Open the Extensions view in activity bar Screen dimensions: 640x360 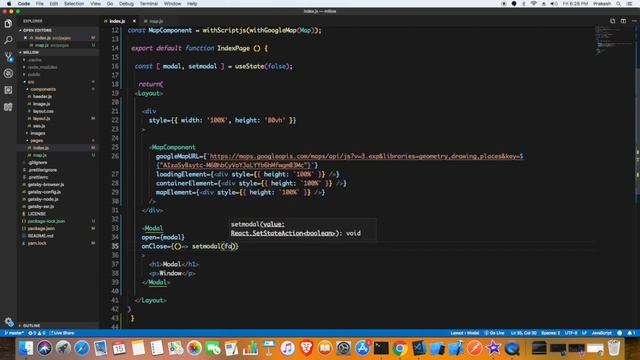(8, 90)
